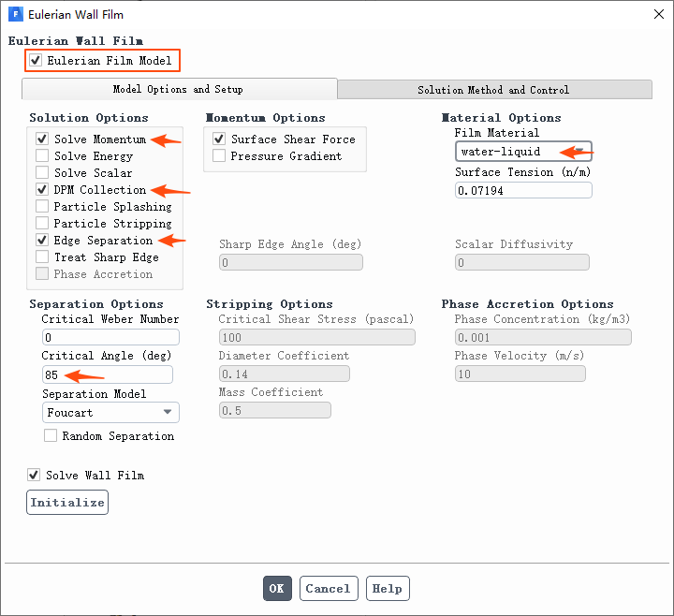Click the Surface Tension value field
Viewport: 674px width, 616px height.
click(523, 190)
